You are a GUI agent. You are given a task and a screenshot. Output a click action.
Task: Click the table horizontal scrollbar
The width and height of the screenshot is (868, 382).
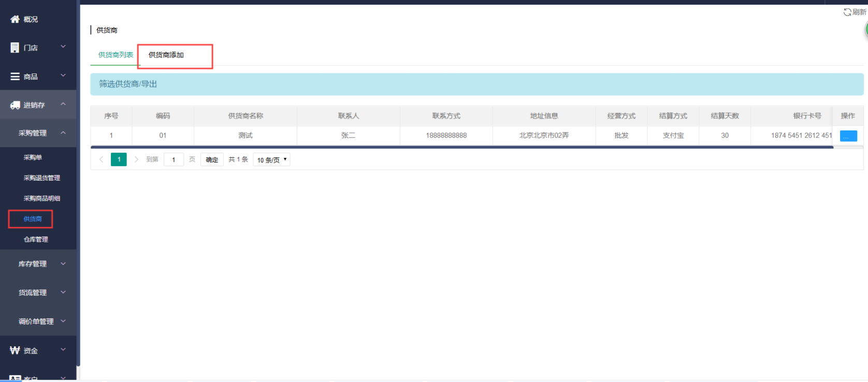[462, 148]
